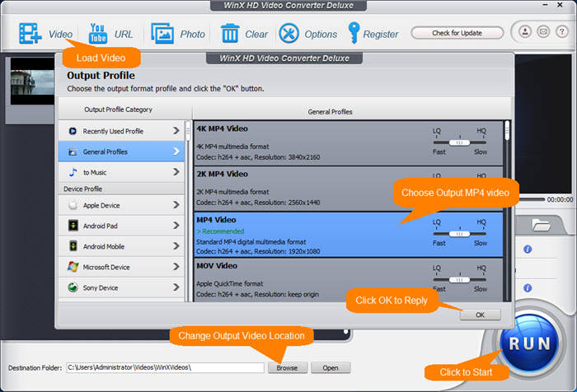Click "Apple QuickTime format" text
577x392 pixels.
(230, 283)
